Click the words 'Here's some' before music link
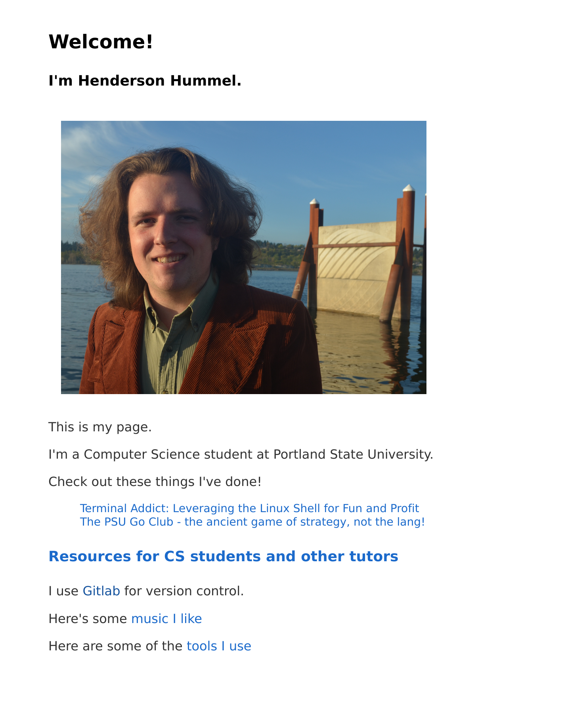The width and height of the screenshot is (562, 728). (88, 619)
